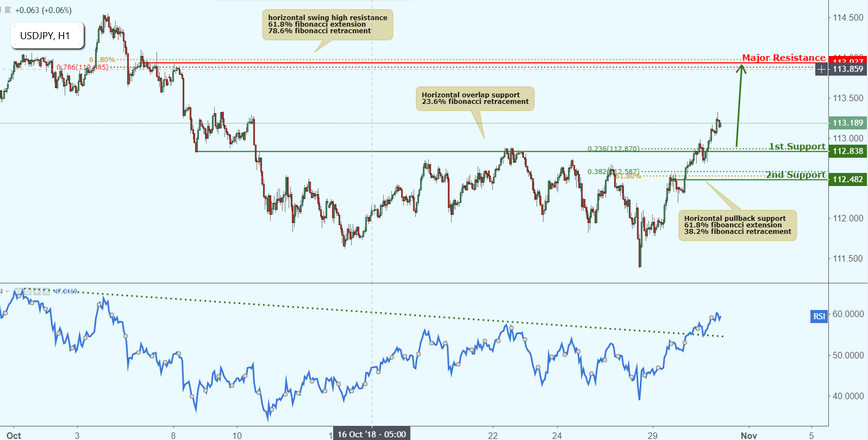Image resolution: width=868 pixels, height=440 pixels.
Task: Click the Horizontal pullback support callout
Action: tap(738, 225)
